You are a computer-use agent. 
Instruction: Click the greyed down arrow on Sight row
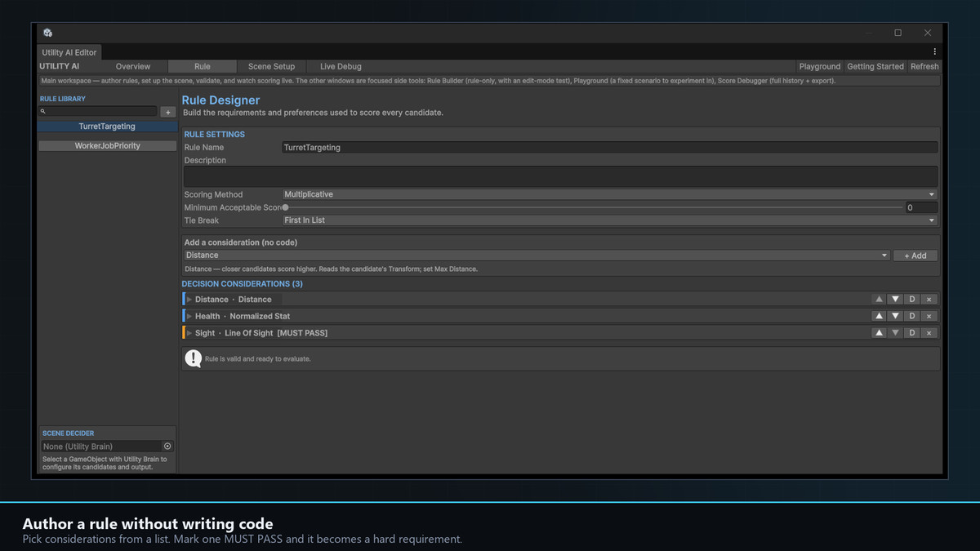click(x=895, y=333)
